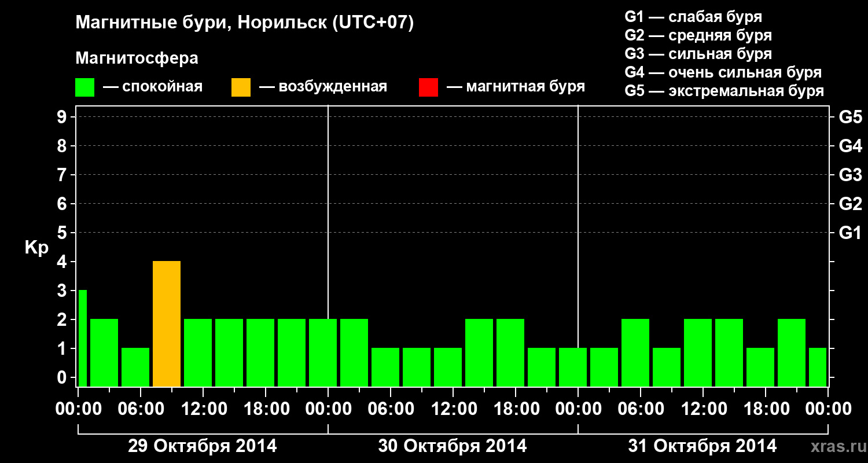This screenshot has width=868, height=463.
Task: Click the '29 Октября 2014' date label
Action: pos(203,446)
